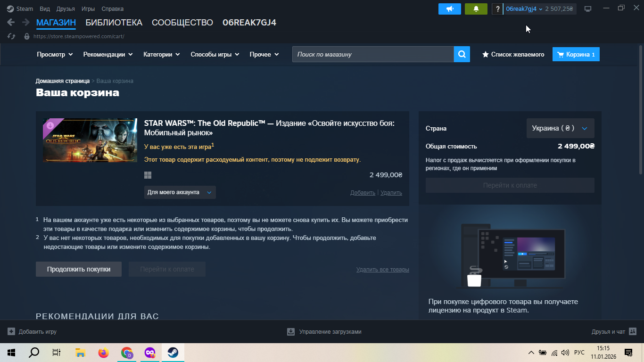Click Удалить все товары link

pyautogui.click(x=383, y=270)
